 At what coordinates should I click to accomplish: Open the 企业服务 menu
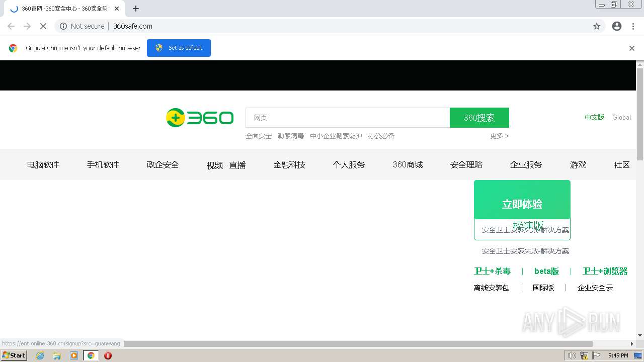point(526,164)
